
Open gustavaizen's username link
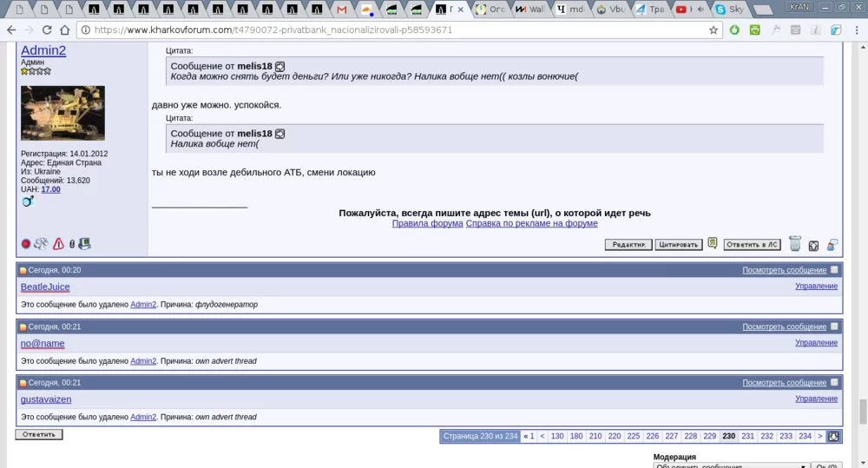[x=46, y=399]
